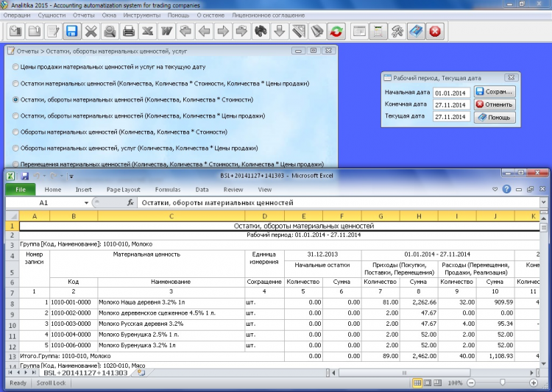Click the Отменить button

click(x=495, y=104)
